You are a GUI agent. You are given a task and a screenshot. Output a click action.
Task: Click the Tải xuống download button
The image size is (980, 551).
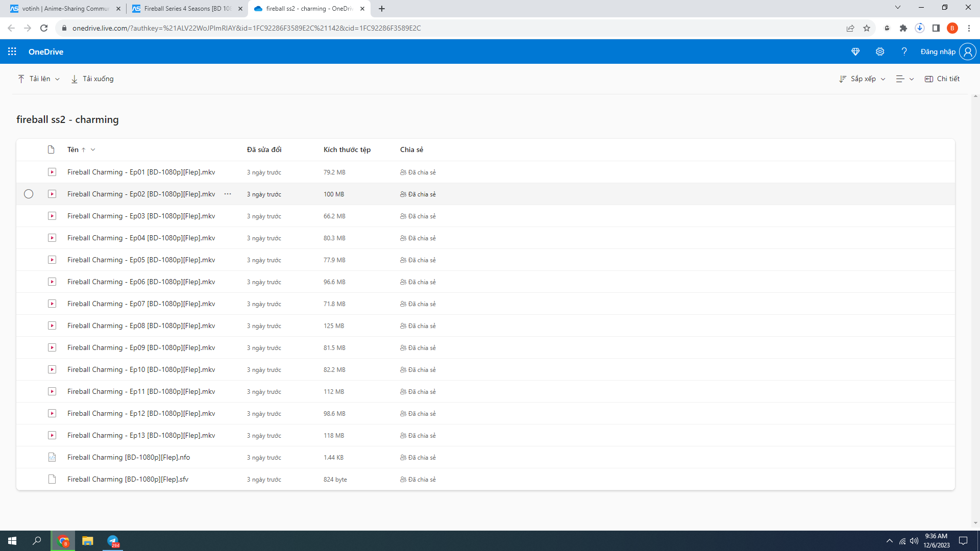click(x=92, y=79)
